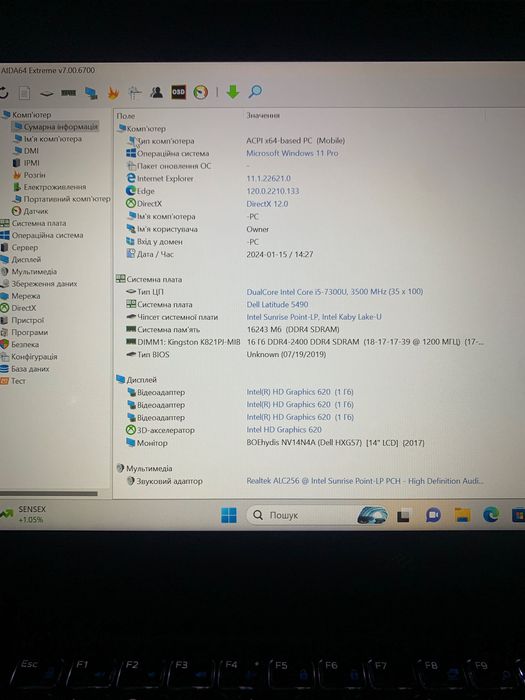Click the sidebar horizontal scrollbar

tap(49, 493)
